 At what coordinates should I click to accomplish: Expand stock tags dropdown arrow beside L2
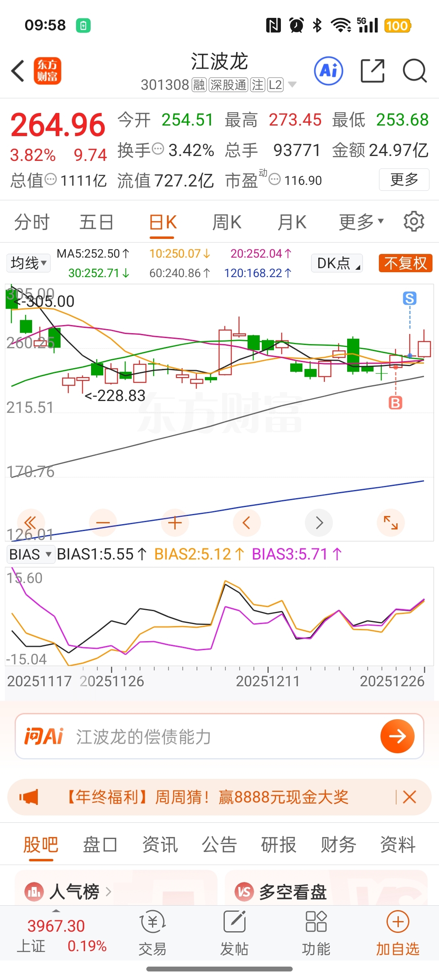point(292,85)
